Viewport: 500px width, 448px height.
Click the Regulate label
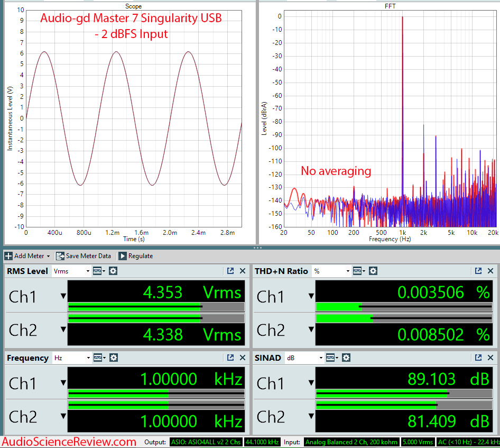click(x=141, y=256)
